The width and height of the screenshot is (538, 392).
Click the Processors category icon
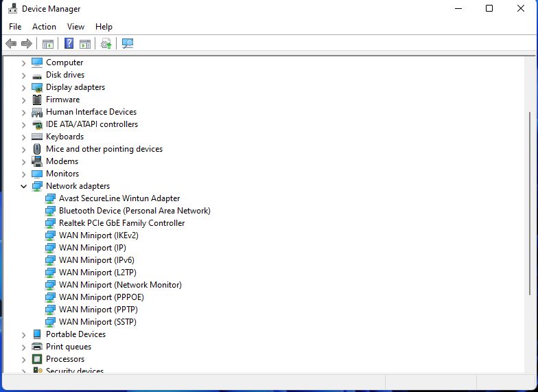[x=37, y=359]
